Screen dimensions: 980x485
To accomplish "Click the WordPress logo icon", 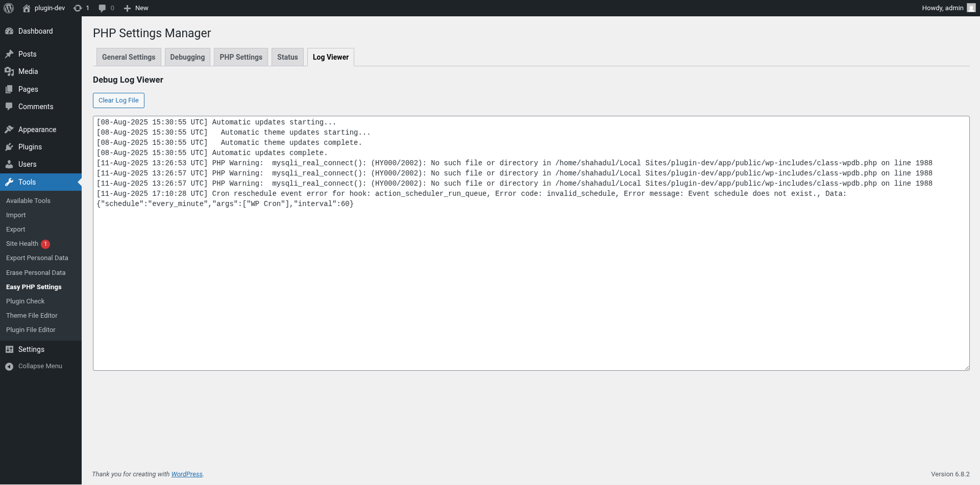I will [9, 8].
